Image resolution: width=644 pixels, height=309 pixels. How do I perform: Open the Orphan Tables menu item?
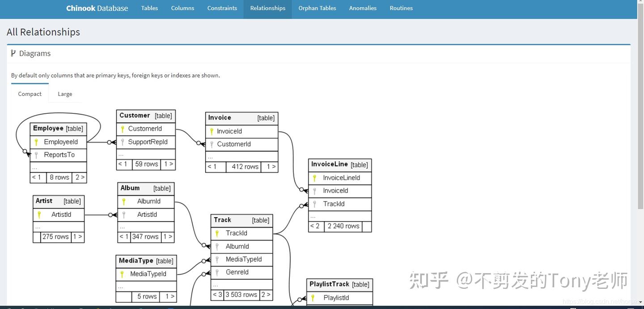coord(317,8)
